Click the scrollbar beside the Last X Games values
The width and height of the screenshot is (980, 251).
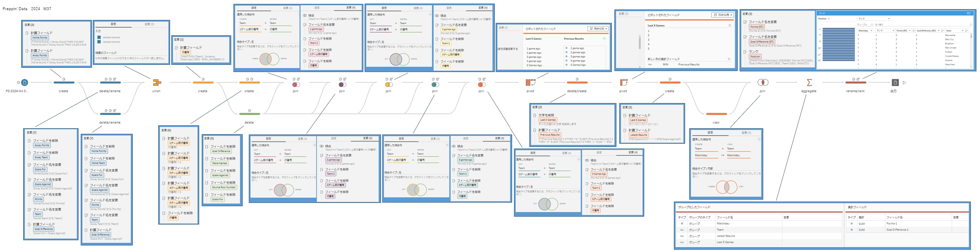640,43
